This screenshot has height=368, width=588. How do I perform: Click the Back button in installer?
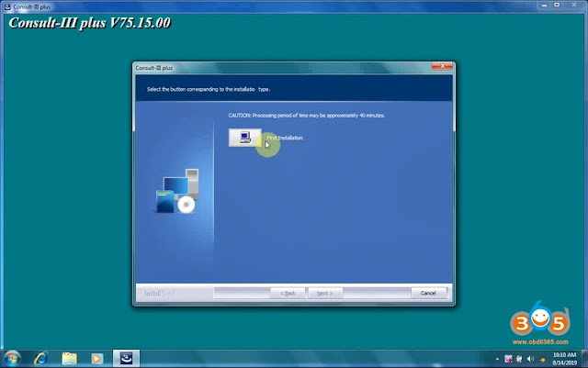coord(288,293)
